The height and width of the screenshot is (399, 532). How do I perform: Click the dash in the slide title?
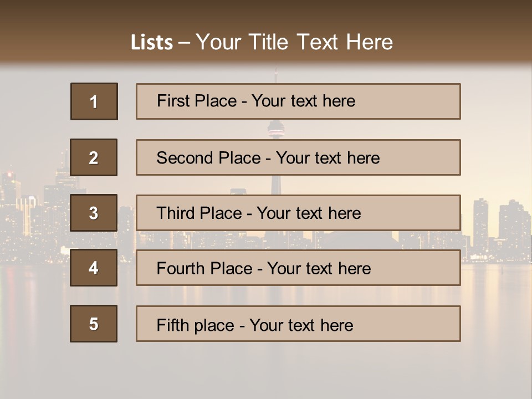tap(185, 43)
